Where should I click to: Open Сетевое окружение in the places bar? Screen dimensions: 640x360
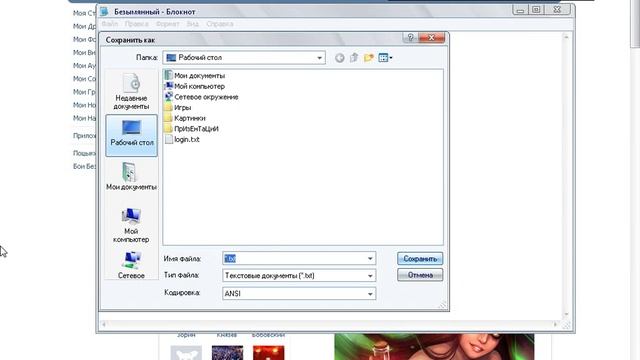pyautogui.click(x=131, y=266)
